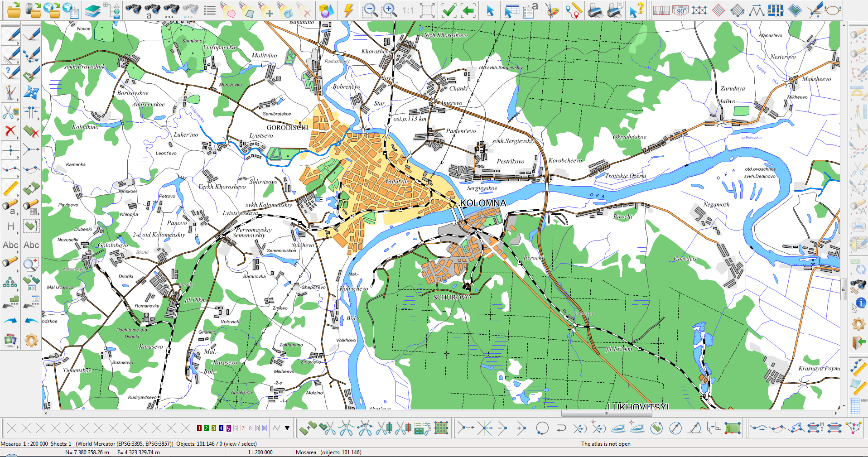
Task: Click the blue grid pattern tool icon
Action: pyautogui.click(x=775, y=10)
